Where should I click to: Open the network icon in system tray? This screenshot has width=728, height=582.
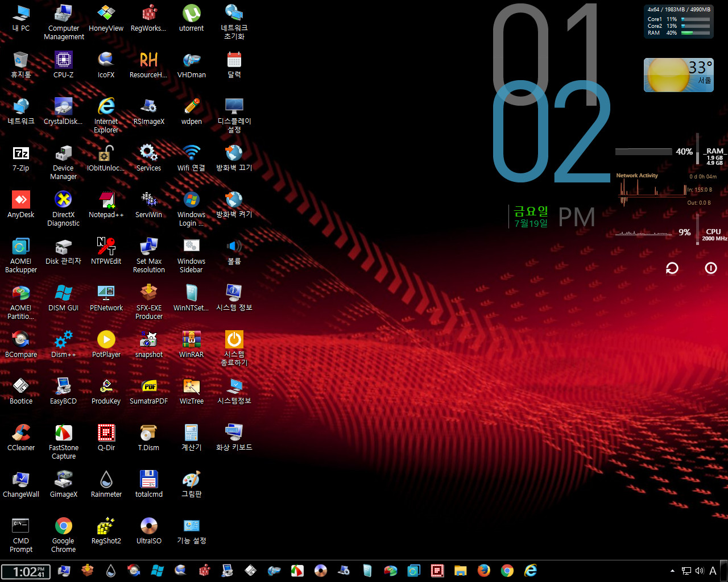[x=686, y=571]
